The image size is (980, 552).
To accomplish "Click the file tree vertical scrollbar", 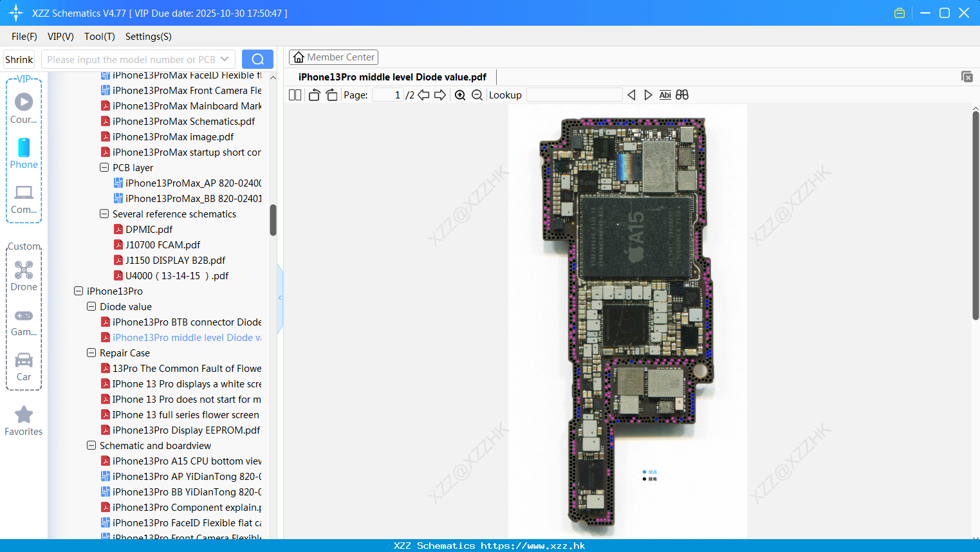I will tap(273, 220).
